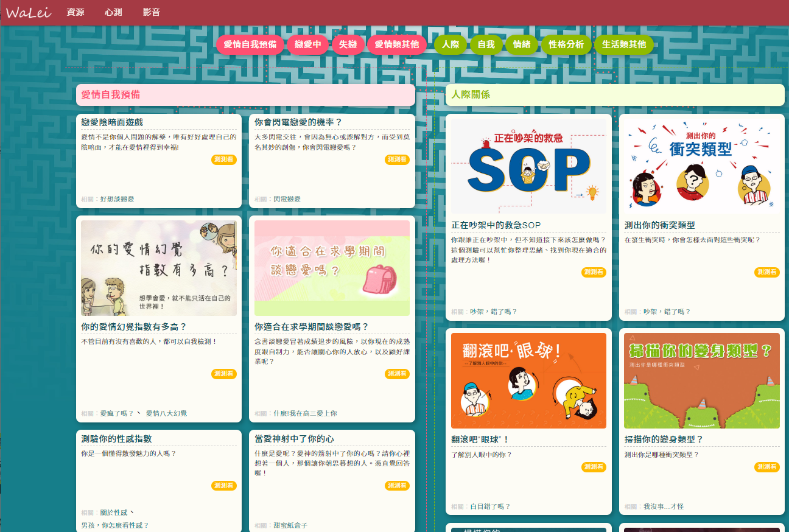This screenshot has height=532, width=789.
Task: Open the 當愛神射中了你的心 title link
Action: click(x=294, y=439)
